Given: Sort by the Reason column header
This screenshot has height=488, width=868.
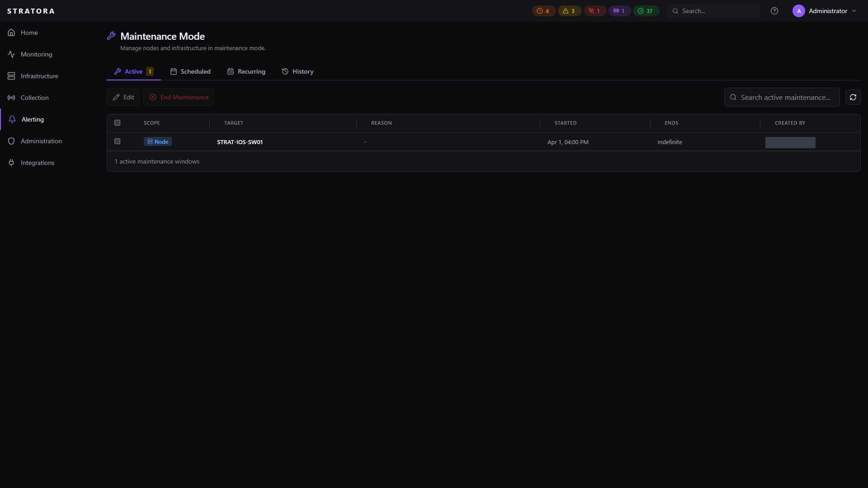Looking at the screenshot, I should click(x=382, y=123).
